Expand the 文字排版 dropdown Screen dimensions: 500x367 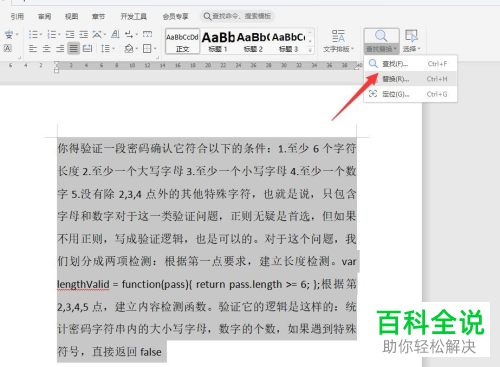[x=338, y=49]
